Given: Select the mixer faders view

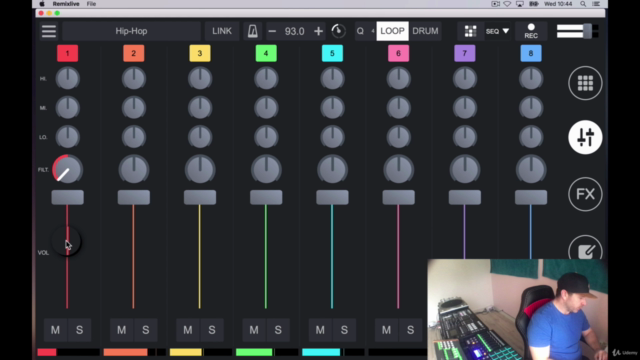Looking at the screenshot, I should (x=585, y=137).
